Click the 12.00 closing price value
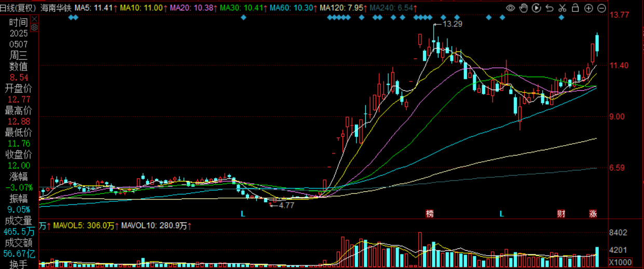This screenshot has width=644, height=269. [18, 165]
